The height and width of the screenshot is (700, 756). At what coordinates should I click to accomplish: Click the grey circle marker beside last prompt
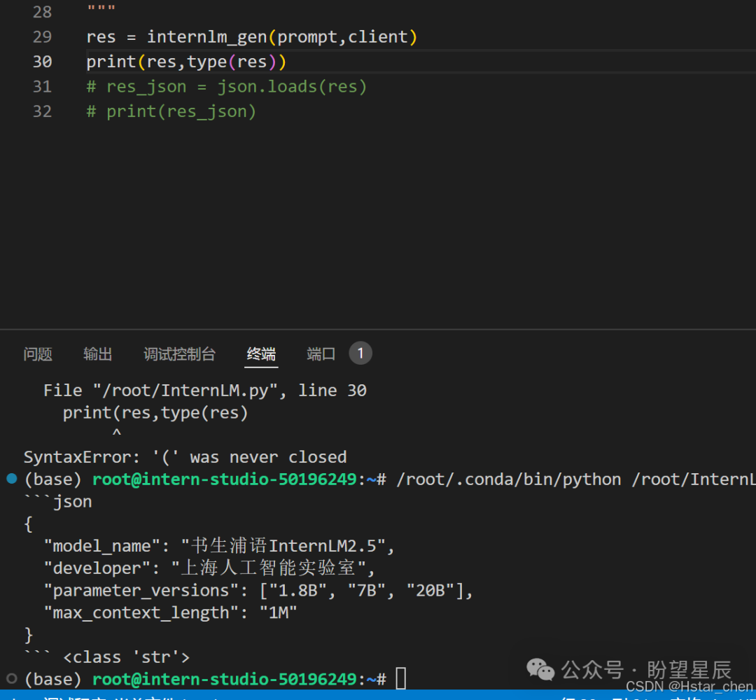pos(12,679)
